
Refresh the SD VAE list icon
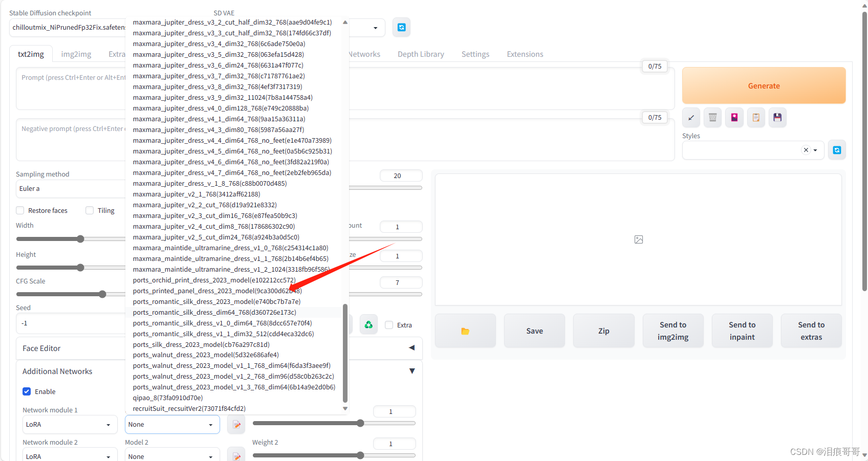(x=402, y=27)
